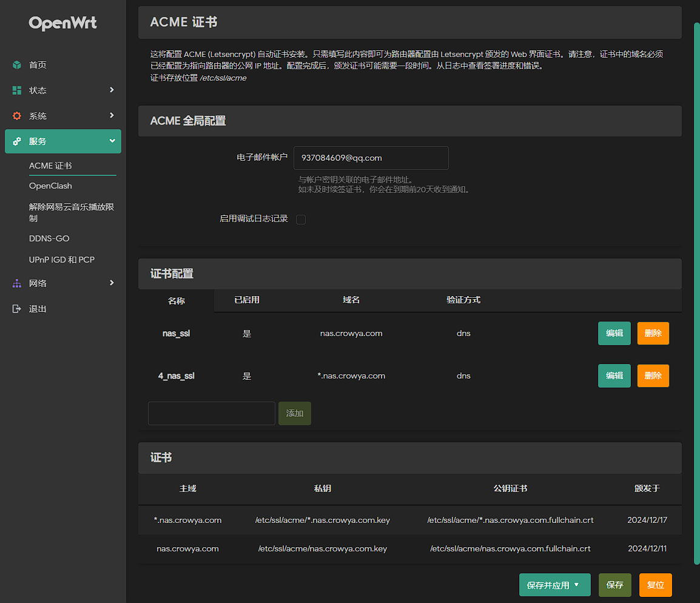Click the 4_nas_ssl name cell
Image resolution: width=700 pixels, height=603 pixels.
click(x=177, y=376)
